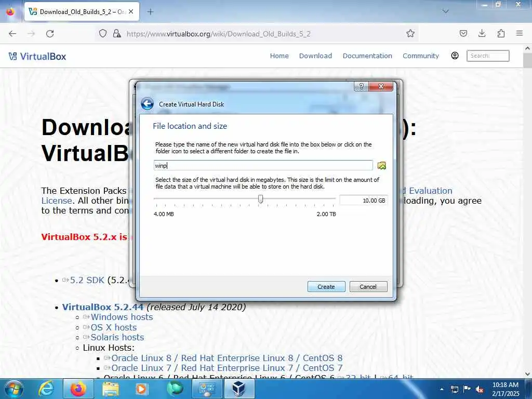
Task: Click Create to make the virtual hard disk
Action: [x=326, y=287]
